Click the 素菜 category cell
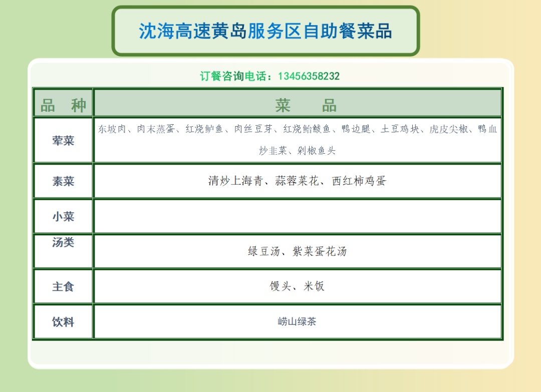Viewport: 541px width, 392px height. (x=63, y=181)
